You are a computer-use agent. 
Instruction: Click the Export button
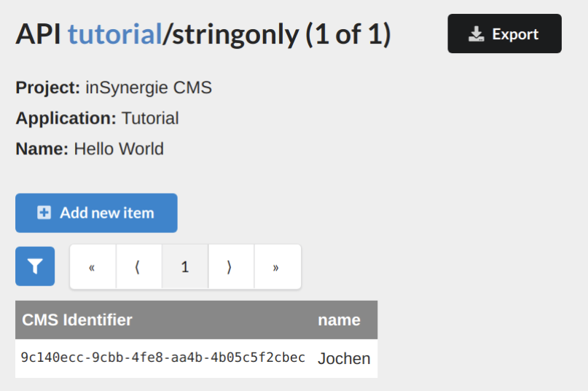pos(504,33)
